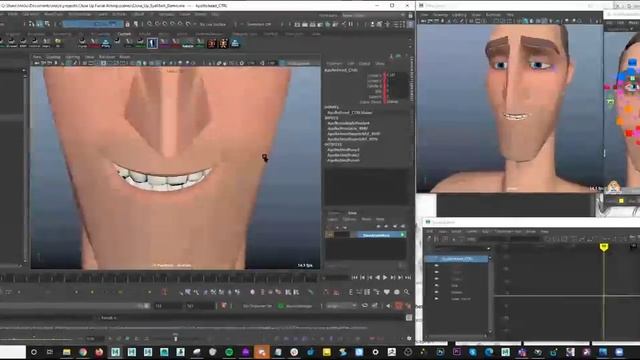Open viewport View menu
Viewport: 640px width, 360px height.
pos(37,57)
